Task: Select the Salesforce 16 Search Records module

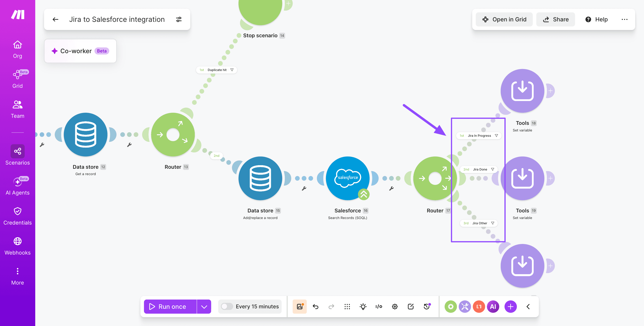Action: pyautogui.click(x=348, y=178)
